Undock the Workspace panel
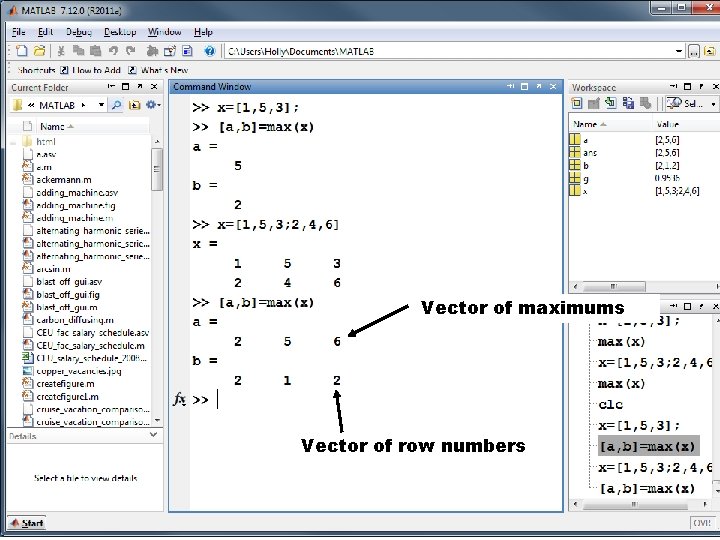This screenshot has height=540, width=720. 701,86
